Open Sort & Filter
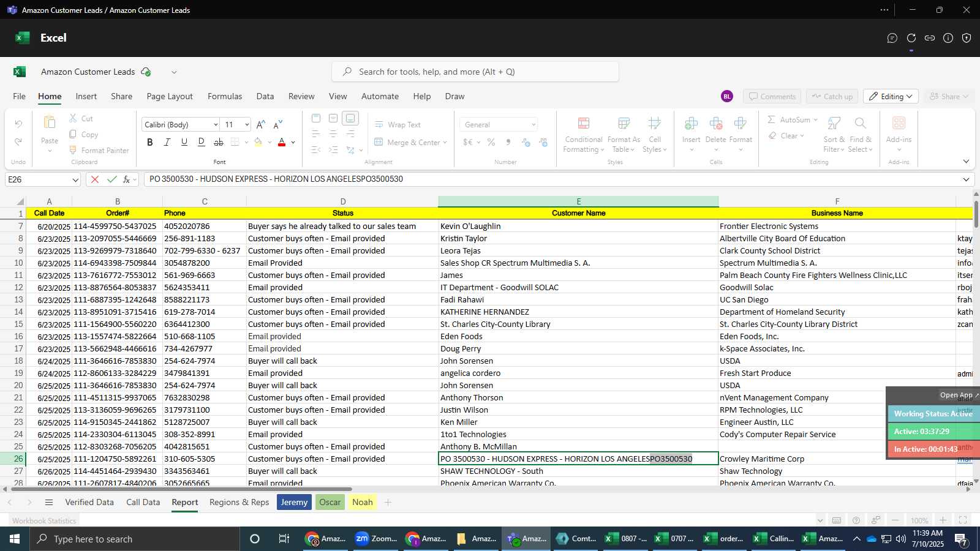Image resolution: width=980 pixels, height=551 pixels. pos(834,135)
